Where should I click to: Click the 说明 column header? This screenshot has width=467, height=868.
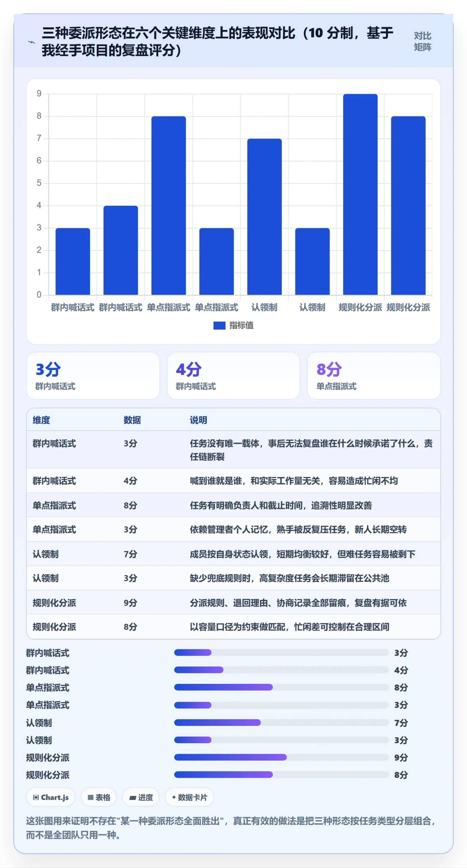click(x=198, y=420)
